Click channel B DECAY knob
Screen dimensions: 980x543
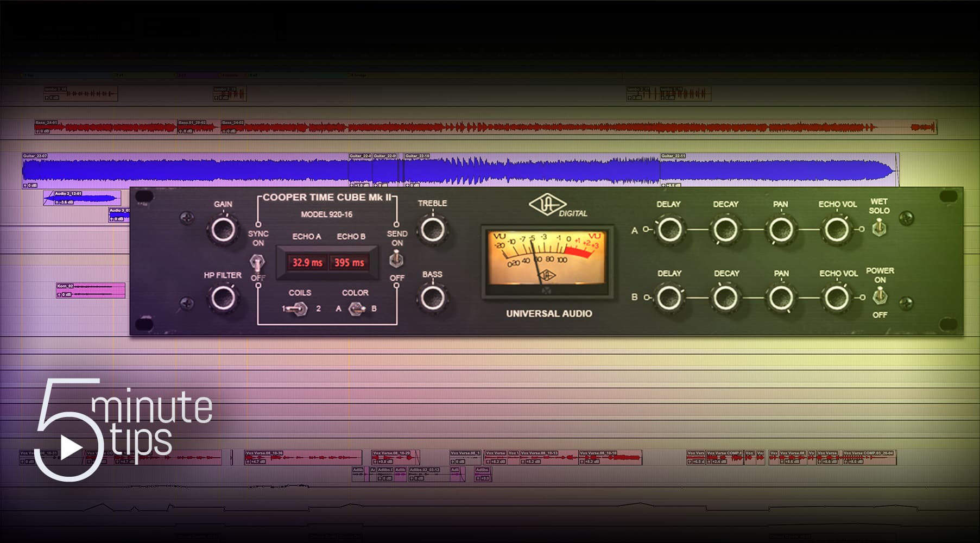(725, 298)
